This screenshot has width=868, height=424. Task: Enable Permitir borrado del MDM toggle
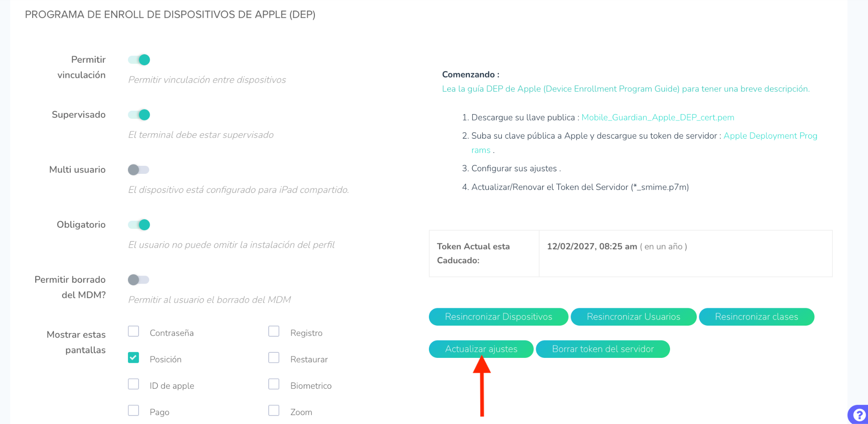pyautogui.click(x=139, y=280)
